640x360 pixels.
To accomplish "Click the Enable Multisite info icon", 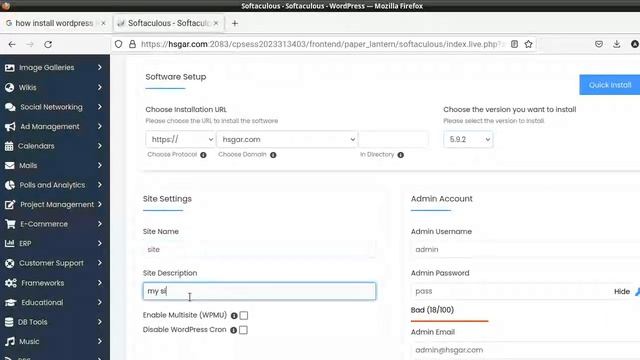I will pyautogui.click(x=234, y=316).
